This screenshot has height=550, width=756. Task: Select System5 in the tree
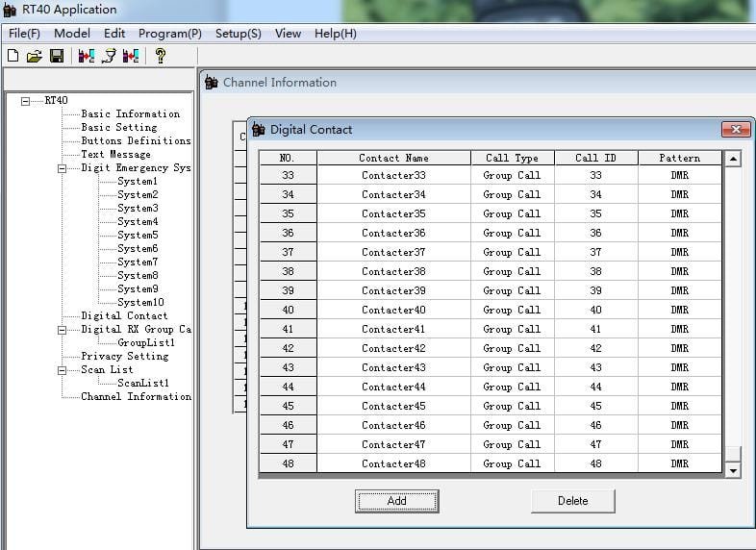tap(138, 235)
